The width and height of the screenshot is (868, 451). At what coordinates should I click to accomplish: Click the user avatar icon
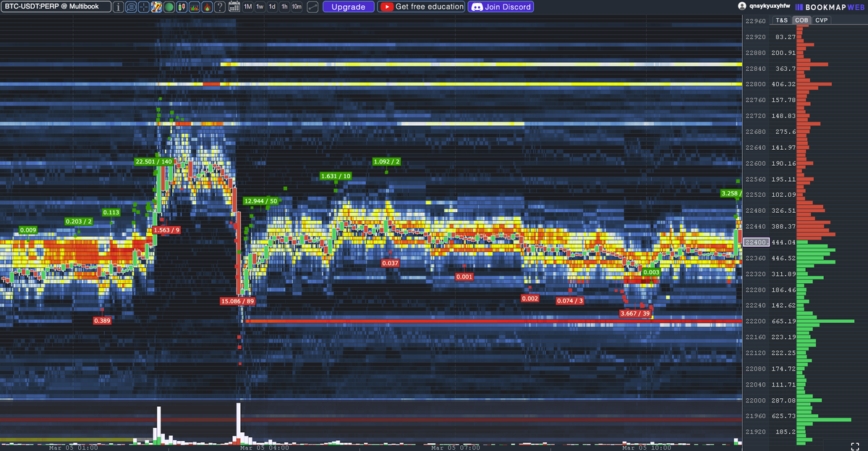[741, 6]
